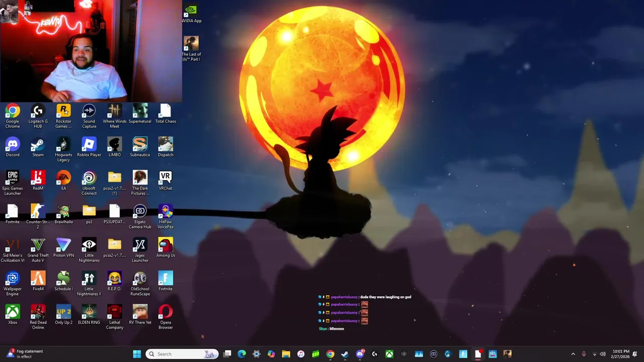Select Sid Meier's Civilization VI icon

pyautogui.click(x=13, y=250)
